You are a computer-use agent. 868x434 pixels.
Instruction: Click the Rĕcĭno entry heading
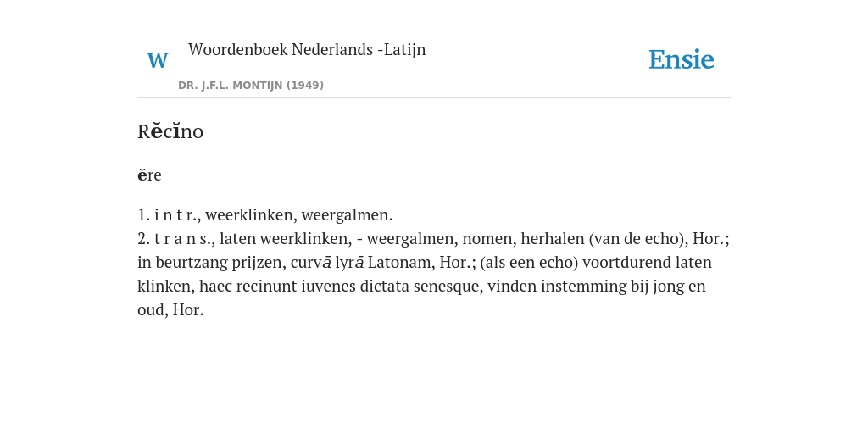[170, 131]
